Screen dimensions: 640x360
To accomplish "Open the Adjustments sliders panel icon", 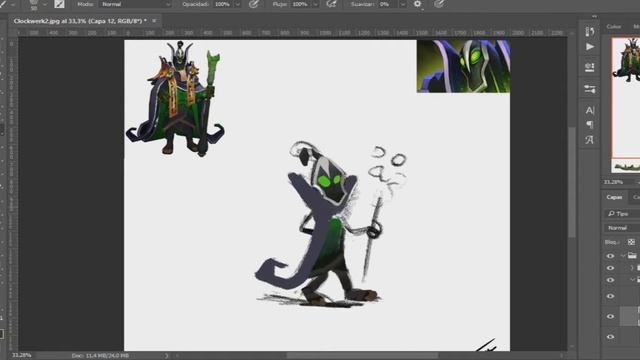I will pos(590,89).
